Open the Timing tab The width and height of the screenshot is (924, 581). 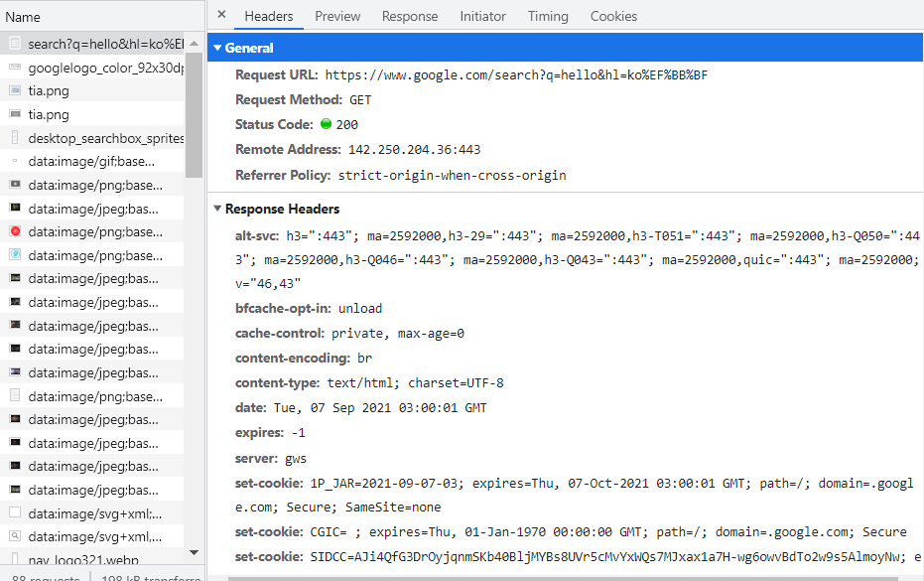[548, 16]
